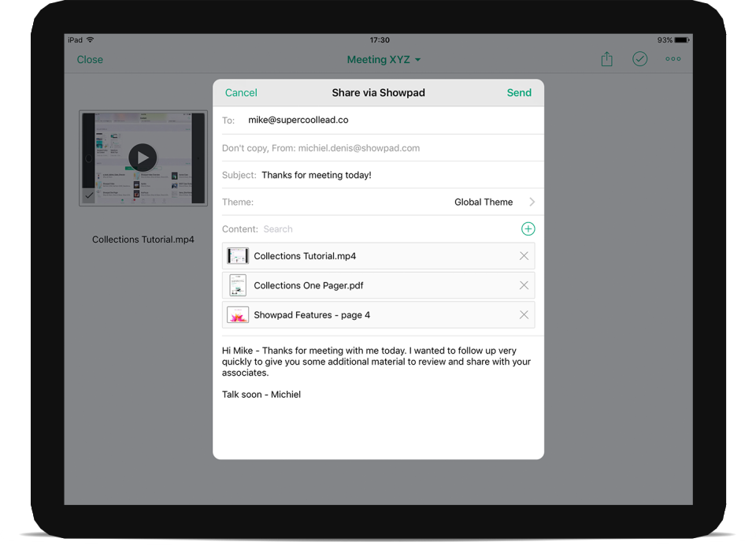Remove Collections One Pager.pdf attachment
This screenshot has height=546, width=756.
[524, 285]
